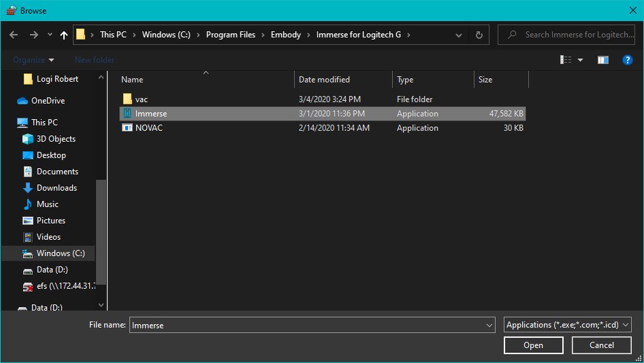Click the OneDrive cloud icon
Screen dimensions: 644x363
[x=22, y=101]
